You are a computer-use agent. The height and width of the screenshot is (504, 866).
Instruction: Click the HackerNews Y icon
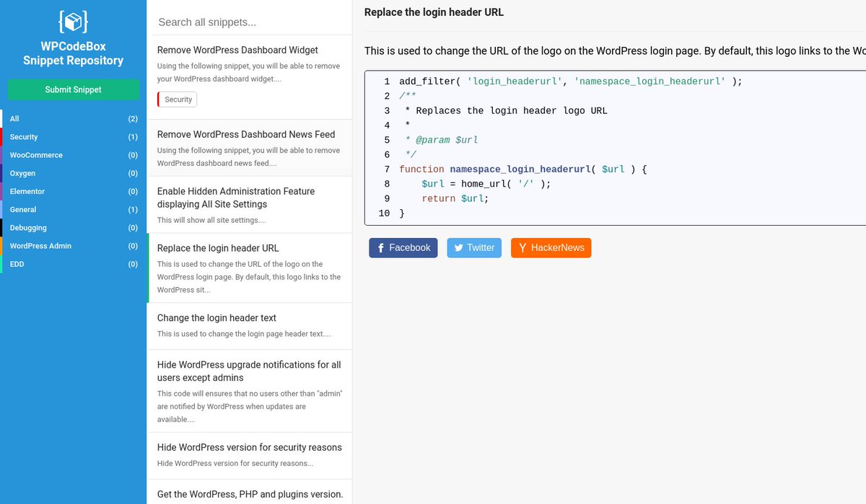[522, 248]
